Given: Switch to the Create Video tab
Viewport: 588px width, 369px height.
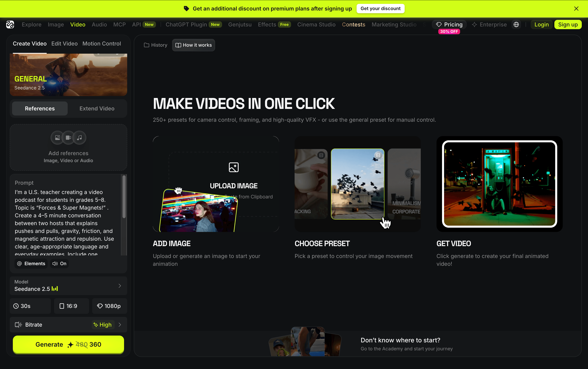Looking at the screenshot, I should pyautogui.click(x=30, y=44).
